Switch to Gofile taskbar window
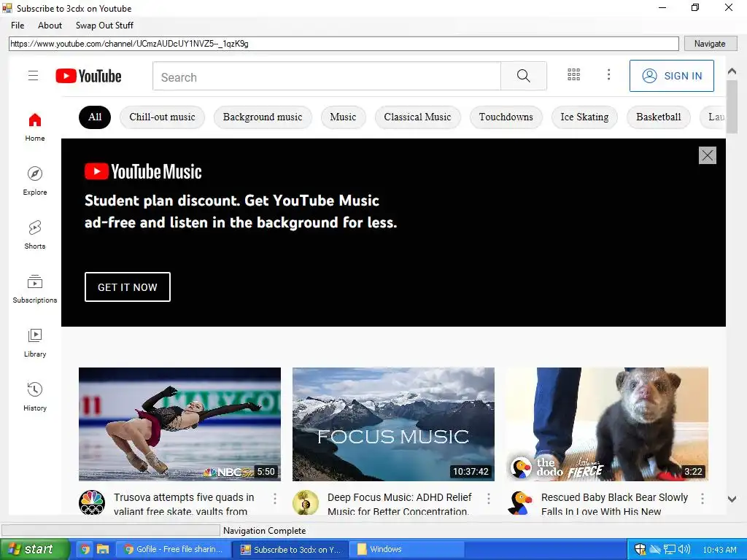Image resolution: width=747 pixels, height=560 pixels. point(174,550)
